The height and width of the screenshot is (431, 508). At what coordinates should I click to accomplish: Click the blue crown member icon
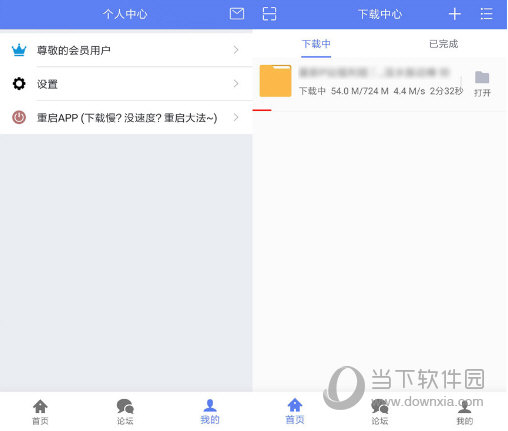[19, 50]
